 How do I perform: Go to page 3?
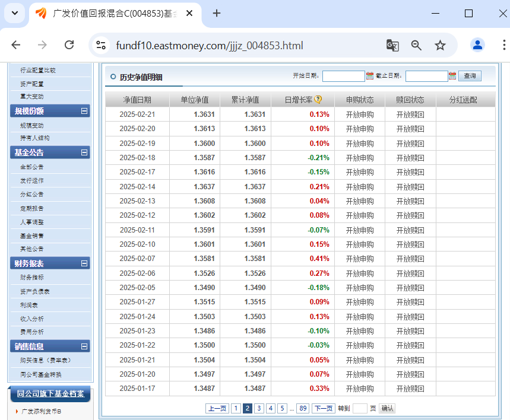coord(259,408)
